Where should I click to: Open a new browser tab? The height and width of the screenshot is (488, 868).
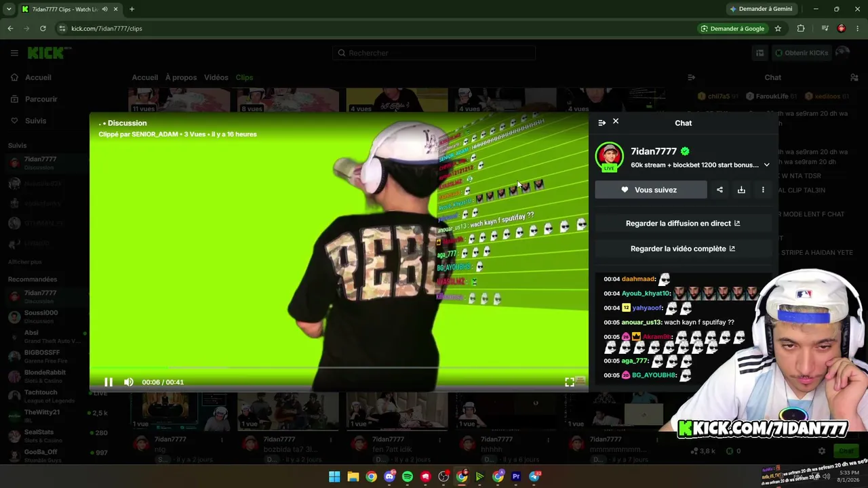point(132,9)
